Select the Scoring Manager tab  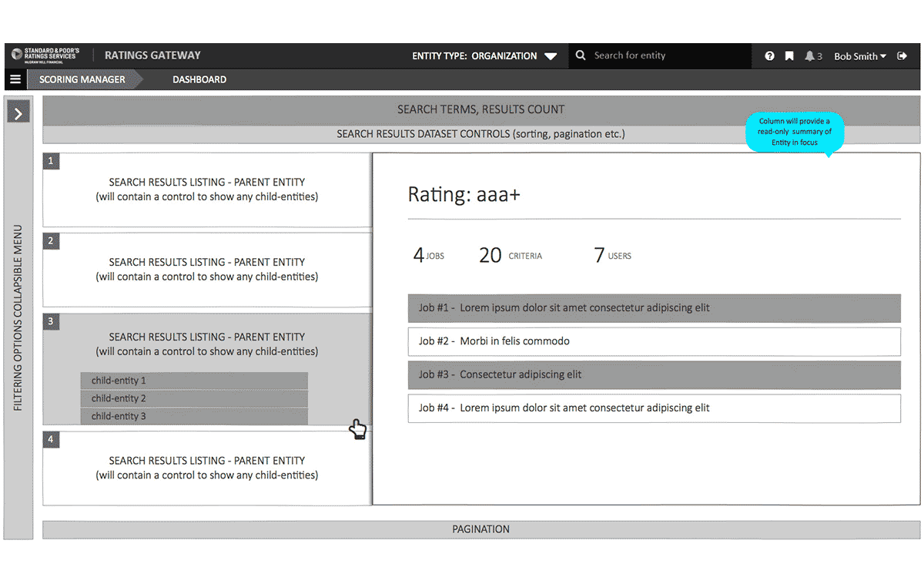82,79
